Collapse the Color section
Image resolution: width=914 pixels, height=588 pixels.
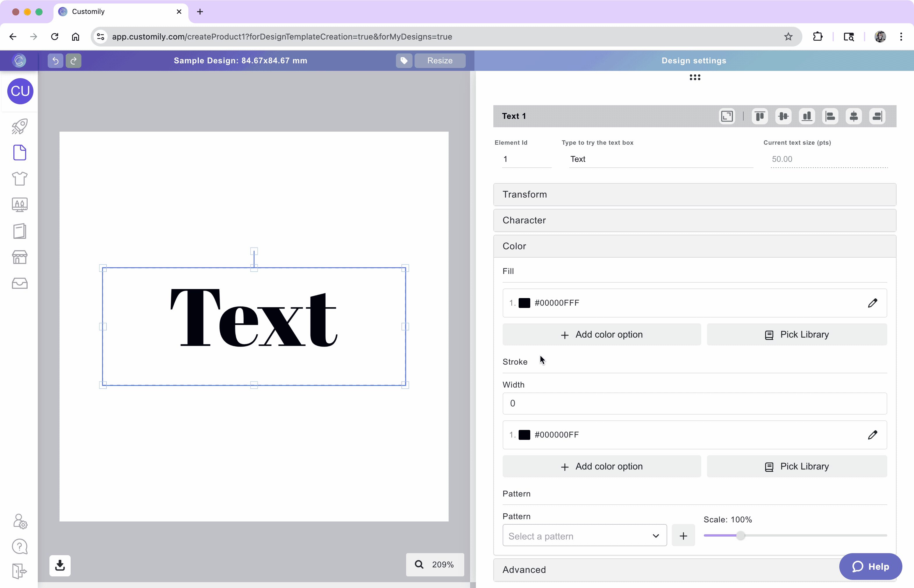(694, 246)
